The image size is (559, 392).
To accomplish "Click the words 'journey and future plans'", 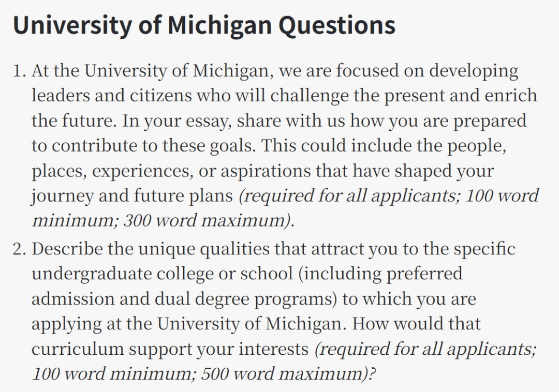I will [x=132, y=196].
